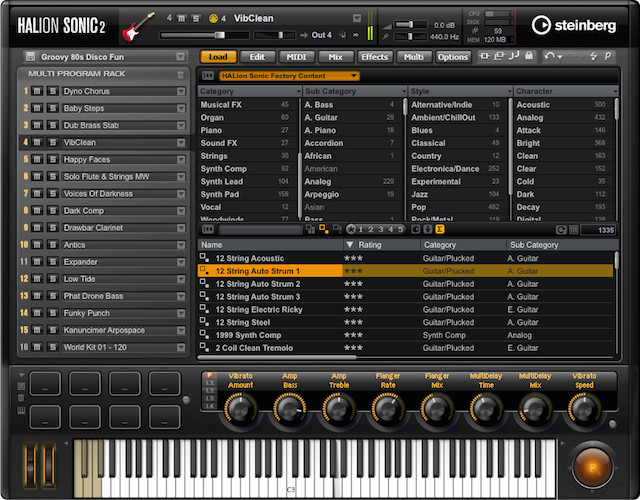The height and width of the screenshot is (500, 640).
Task: Click the refresh icon next to 1335 count
Action: coord(561,230)
